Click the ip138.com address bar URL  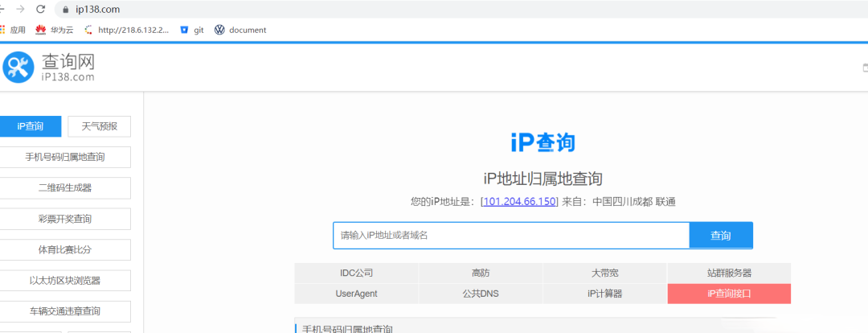(x=97, y=10)
